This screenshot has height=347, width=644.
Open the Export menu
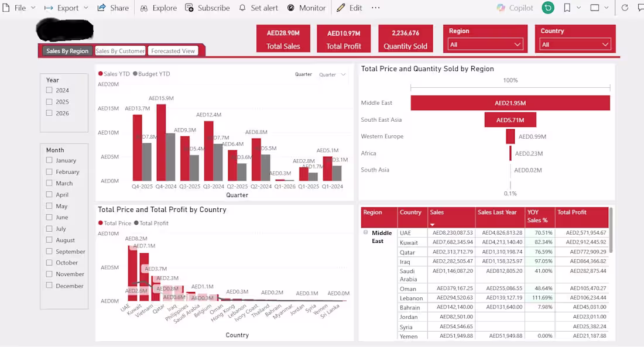pyautogui.click(x=66, y=8)
